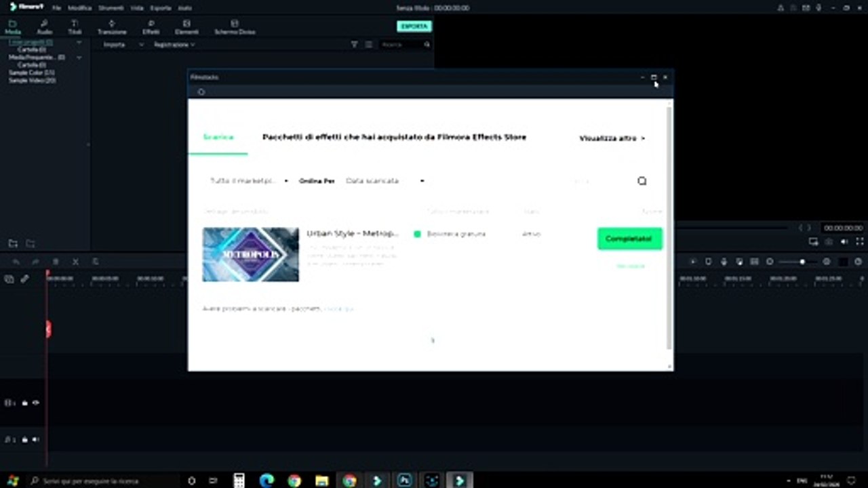The width and height of the screenshot is (868, 488).
Task: Open the Registrazione dropdown
Action: pos(174,45)
